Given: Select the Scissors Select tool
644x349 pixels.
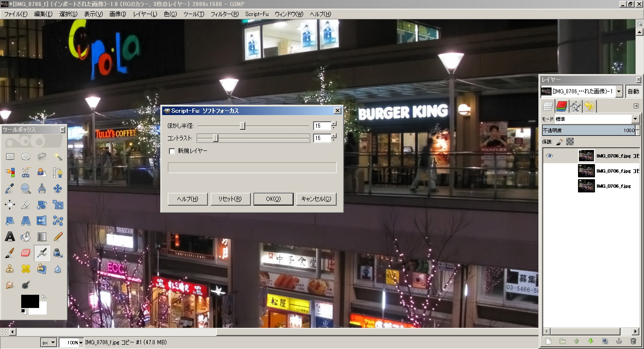Looking at the screenshot, I should pyautogui.click(x=26, y=173).
